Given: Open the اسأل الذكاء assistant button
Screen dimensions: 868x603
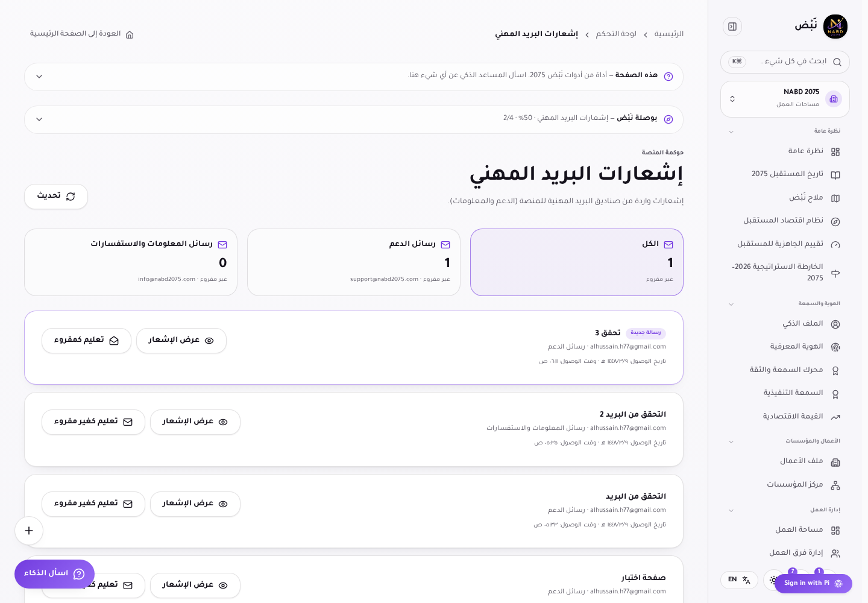Looking at the screenshot, I should (x=54, y=574).
